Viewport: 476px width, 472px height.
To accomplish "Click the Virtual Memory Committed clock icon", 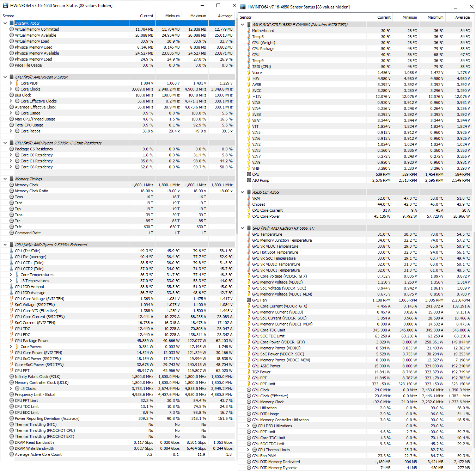I will coord(12,29).
